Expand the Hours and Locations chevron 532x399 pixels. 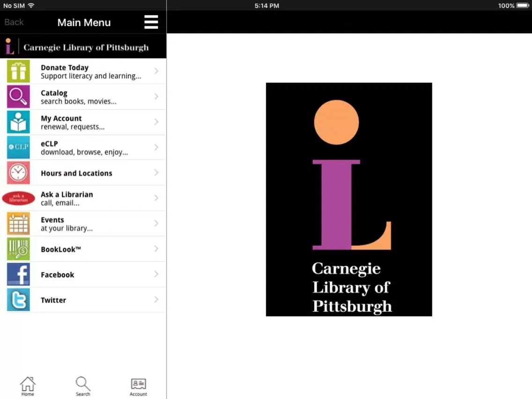(156, 173)
